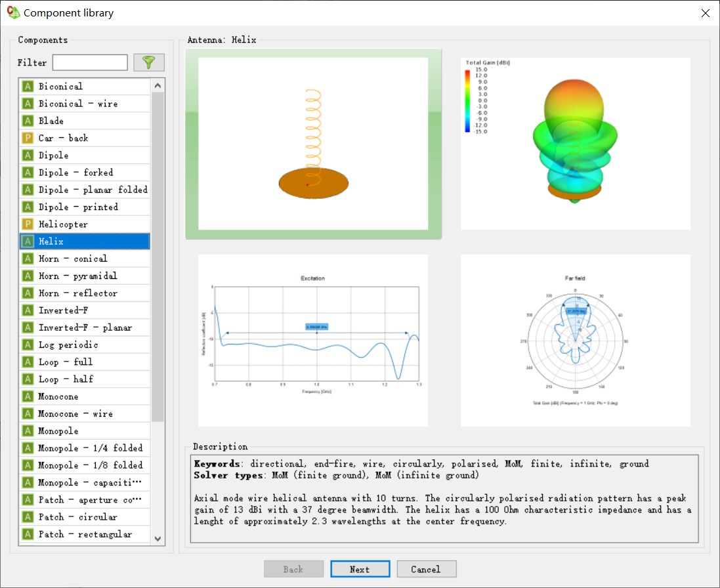Click the Component library app icon
The width and height of the screenshot is (720, 588).
pos(13,13)
